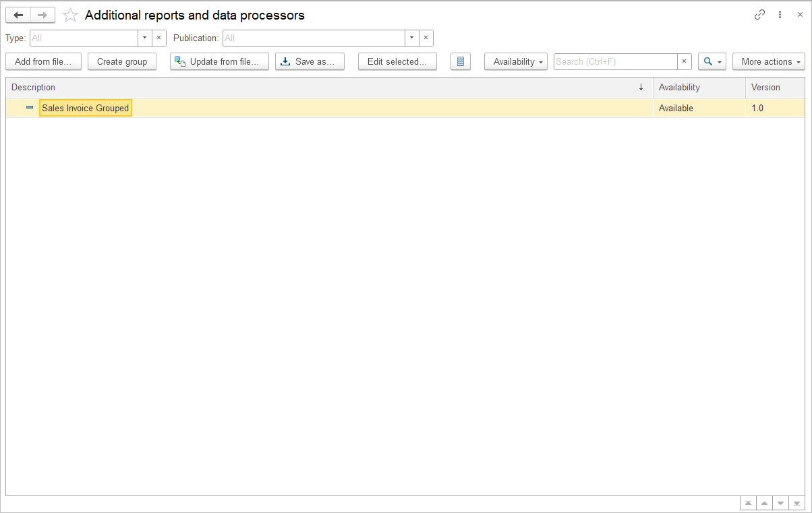Close the Additional reports form
This screenshot has height=513, width=812.
(x=800, y=14)
